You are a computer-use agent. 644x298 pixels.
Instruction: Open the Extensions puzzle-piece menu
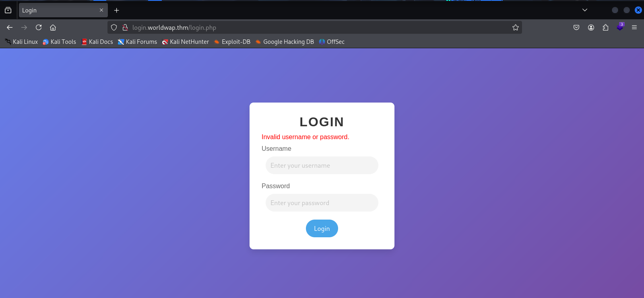pyautogui.click(x=605, y=27)
